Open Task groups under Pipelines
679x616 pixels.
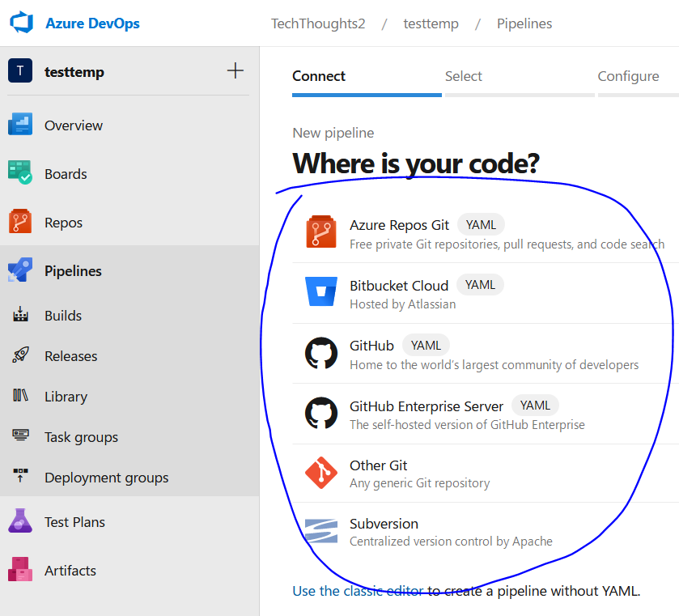pyautogui.click(x=81, y=438)
